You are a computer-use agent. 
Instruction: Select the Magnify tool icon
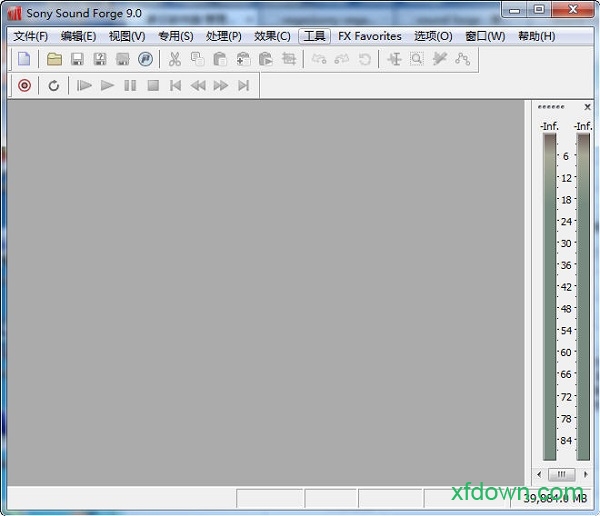click(x=417, y=59)
